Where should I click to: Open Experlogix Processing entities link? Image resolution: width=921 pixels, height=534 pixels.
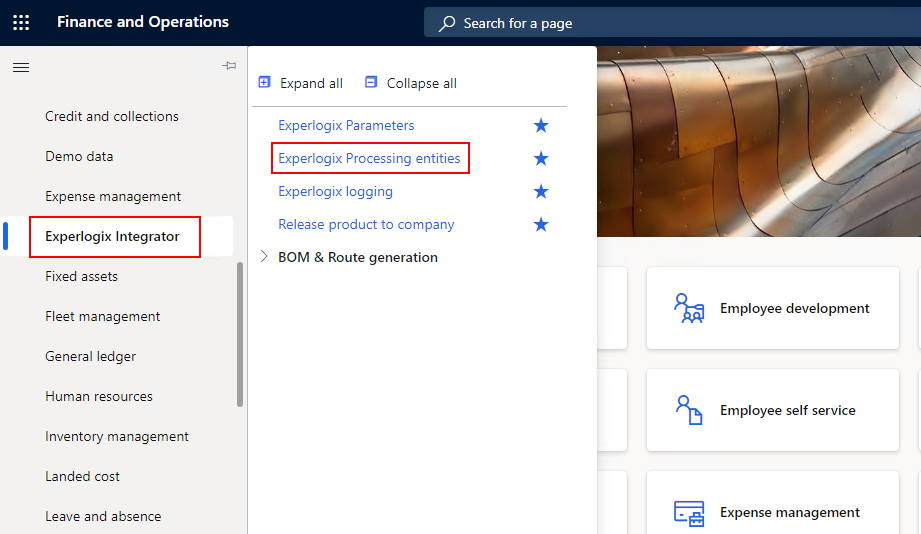pos(369,158)
